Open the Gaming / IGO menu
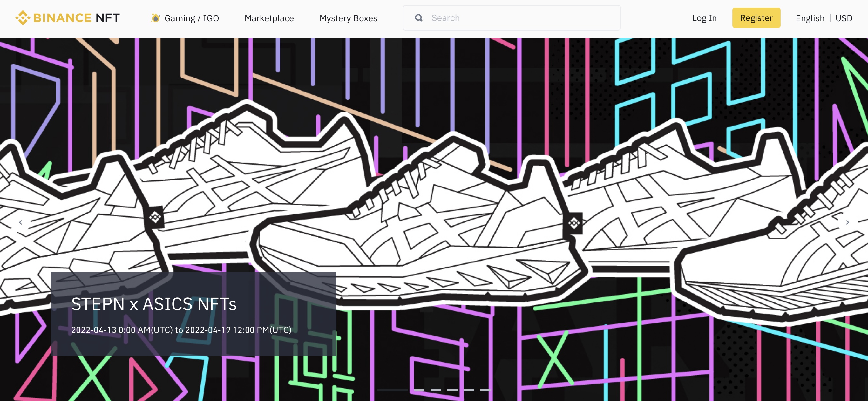This screenshot has height=401, width=868. (191, 18)
